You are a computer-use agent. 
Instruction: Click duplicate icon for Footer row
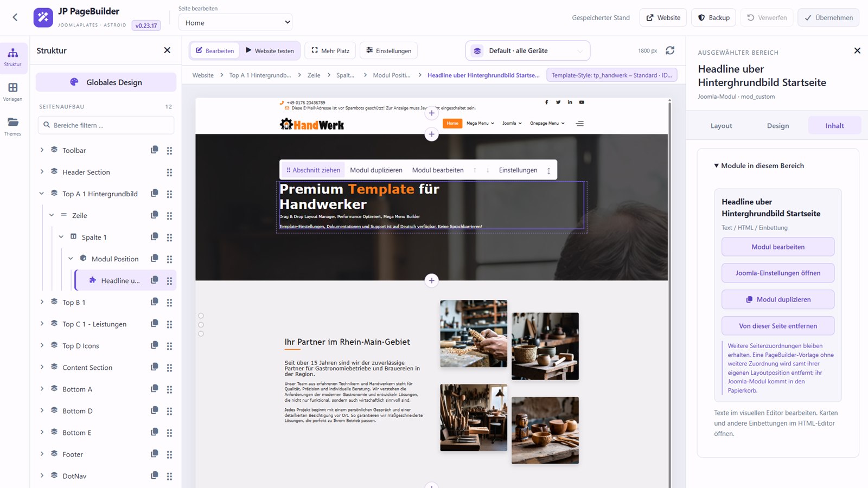pos(155,453)
